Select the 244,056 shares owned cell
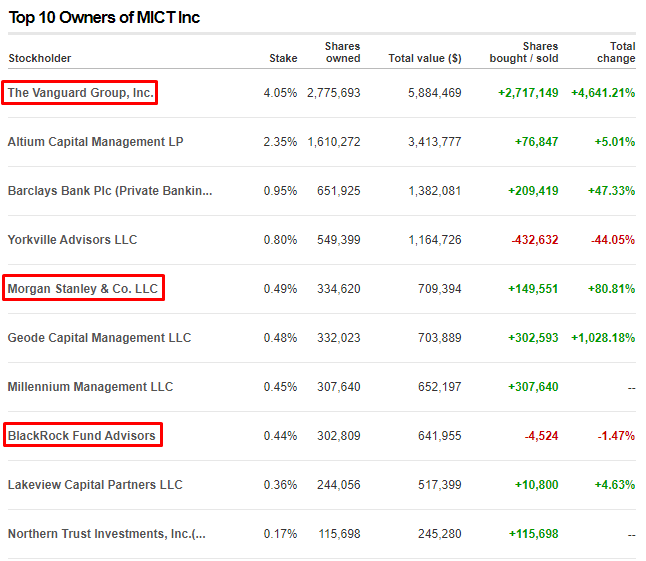Screen dimensions: 646x561 click(339, 485)
